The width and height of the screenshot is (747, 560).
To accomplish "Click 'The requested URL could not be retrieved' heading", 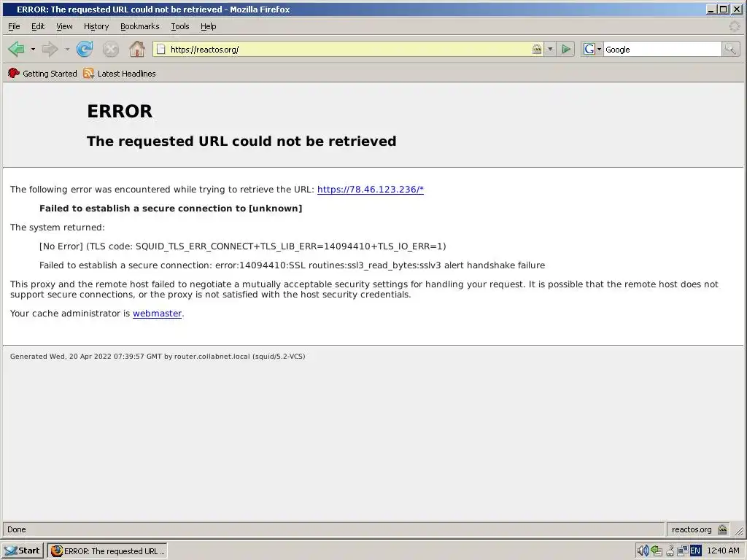I will [241, 141].
